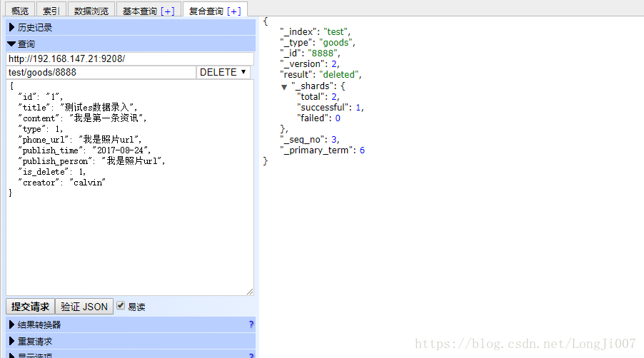Click the "result": "deleted" line
The image size is (644, 358).
(x=321, y=74)
